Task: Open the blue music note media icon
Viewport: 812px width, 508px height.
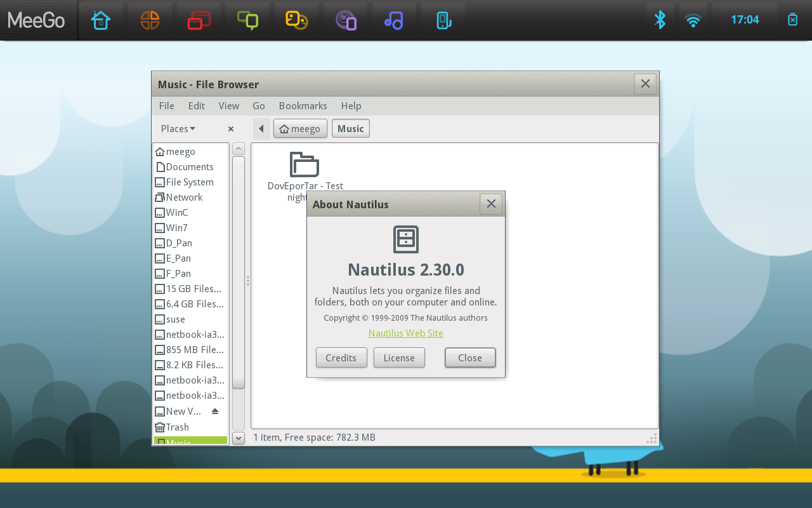Action: click(394, 20)
